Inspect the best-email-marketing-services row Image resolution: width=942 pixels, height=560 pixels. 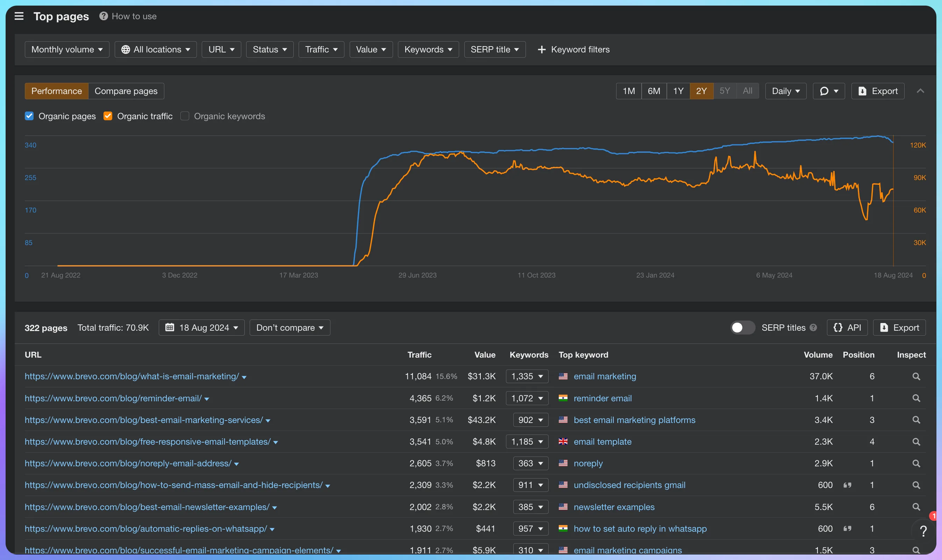(x=916, y=419)
